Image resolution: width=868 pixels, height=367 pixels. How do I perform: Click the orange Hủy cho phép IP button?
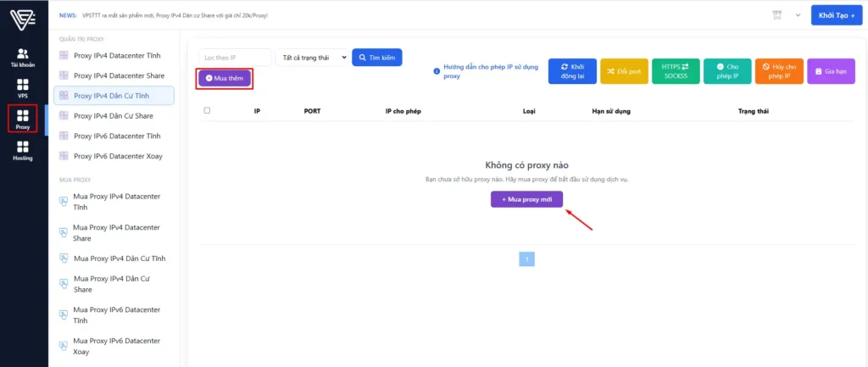(x=780, y=71)
